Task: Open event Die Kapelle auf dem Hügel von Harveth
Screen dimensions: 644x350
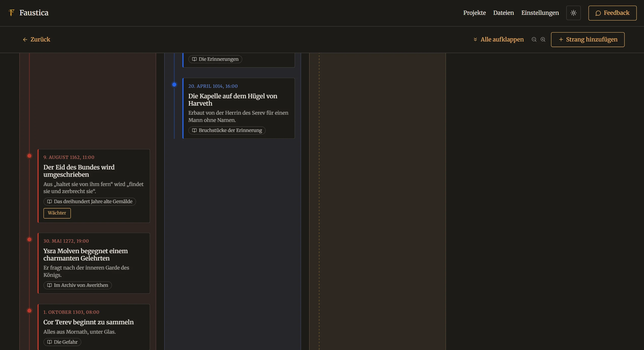Action: pos(233,100)
